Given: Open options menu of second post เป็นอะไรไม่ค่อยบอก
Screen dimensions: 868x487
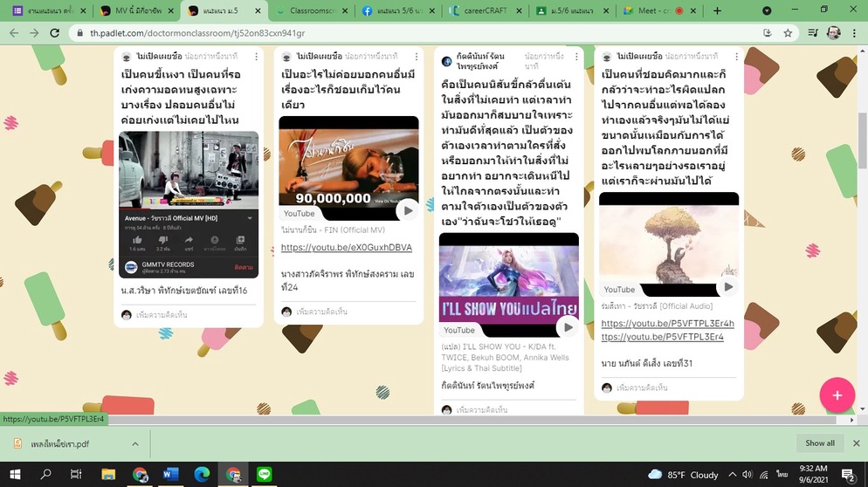Looking at the screenshot, I should pos(417,57).
